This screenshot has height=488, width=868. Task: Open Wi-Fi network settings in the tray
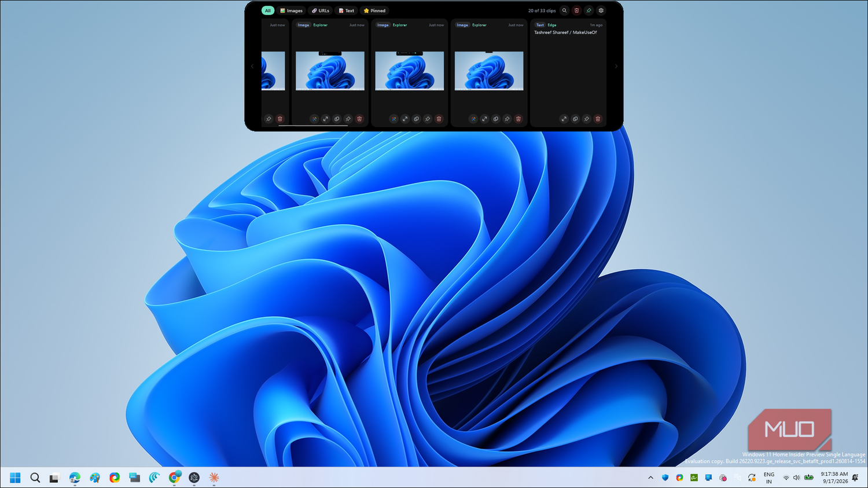pyautogui.click(x=786, y=478)
